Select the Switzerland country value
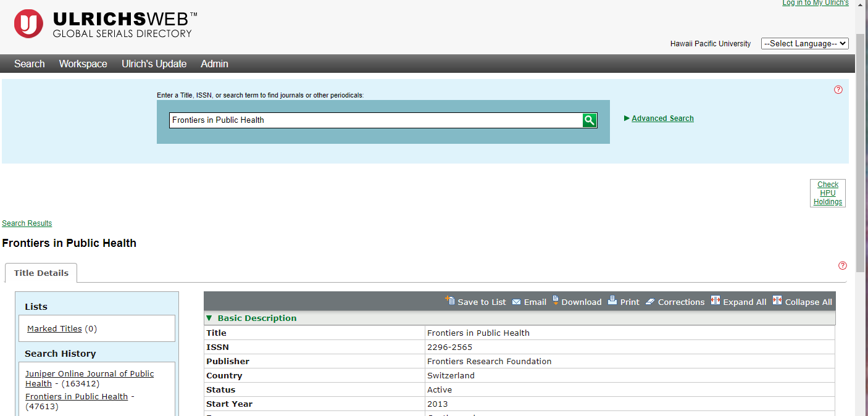868x416 pixels. pyautogui.click(x=451, y=376)
